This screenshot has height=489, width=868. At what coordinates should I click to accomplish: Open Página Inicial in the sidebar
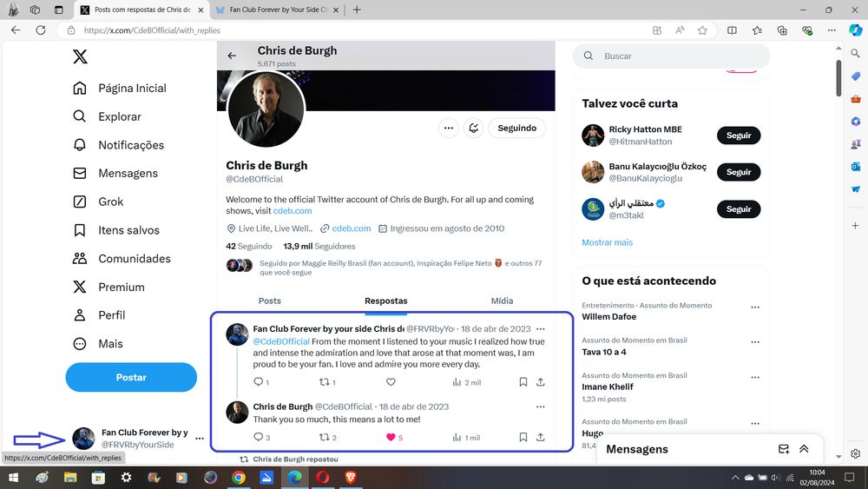120,88
